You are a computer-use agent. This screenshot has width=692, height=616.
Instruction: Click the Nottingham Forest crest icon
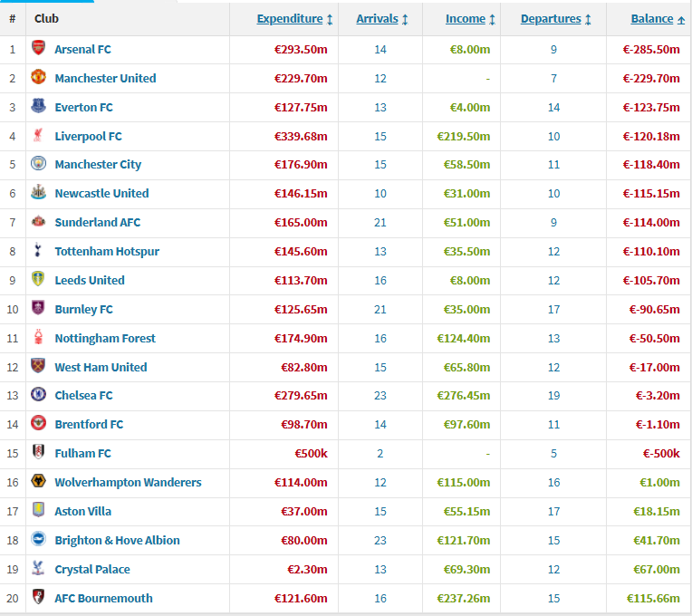coord(38,337)
